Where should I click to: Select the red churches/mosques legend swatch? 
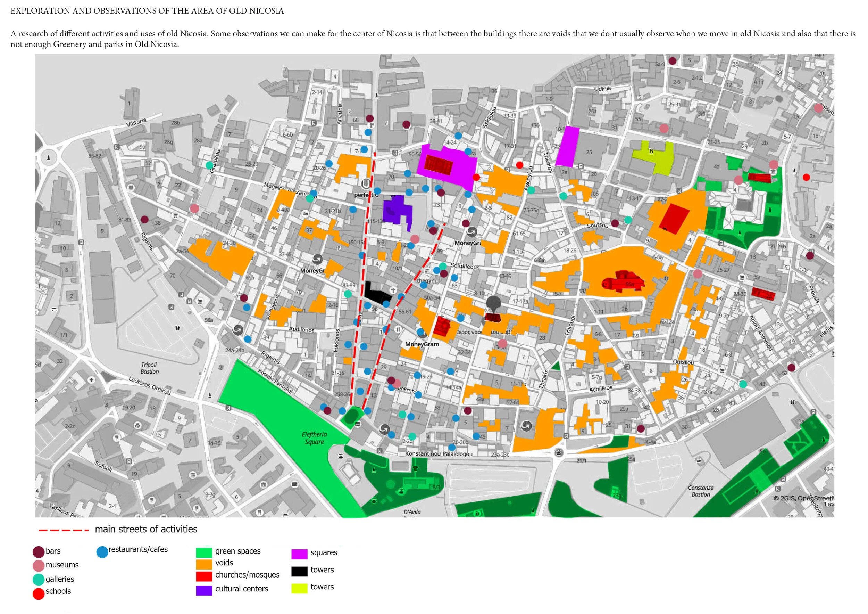tap(204, 576)
